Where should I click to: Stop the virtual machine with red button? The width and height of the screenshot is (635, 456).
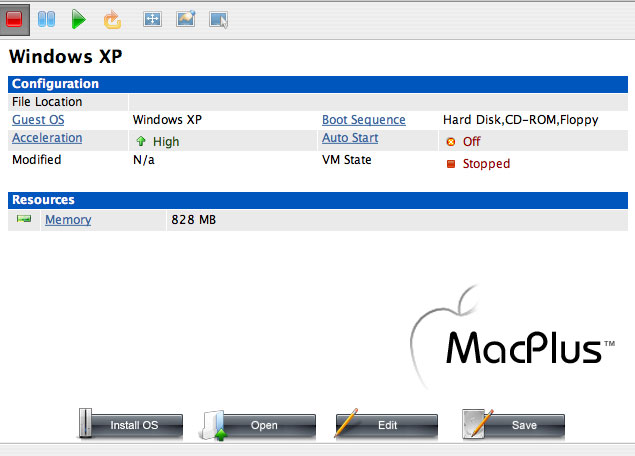[15, 19]
